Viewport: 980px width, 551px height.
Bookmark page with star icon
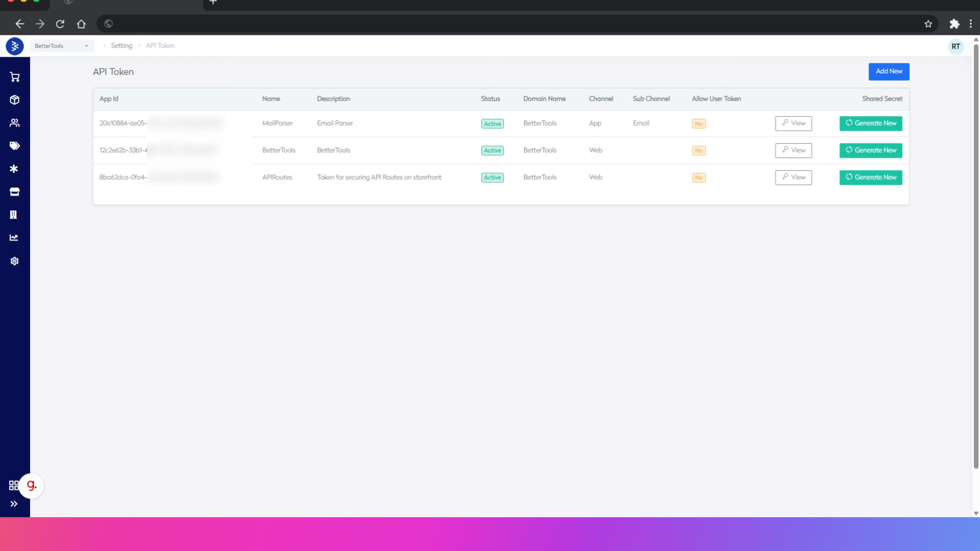coord(928,24)
